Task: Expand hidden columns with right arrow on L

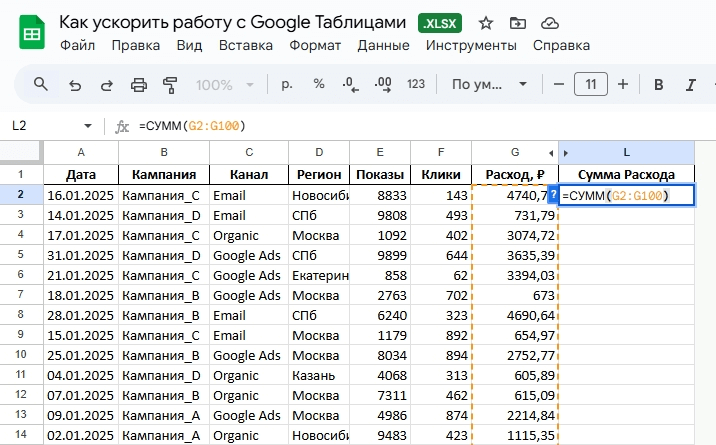Action: 566,153
